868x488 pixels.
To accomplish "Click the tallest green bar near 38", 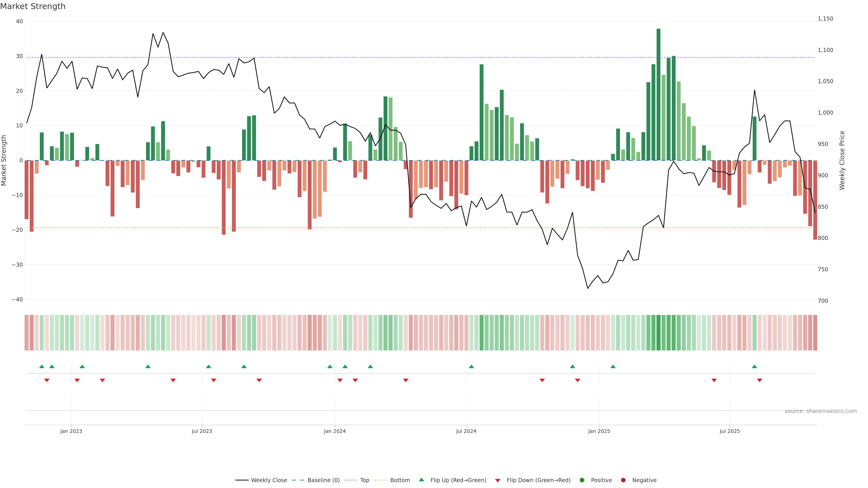I will [658, 94].
